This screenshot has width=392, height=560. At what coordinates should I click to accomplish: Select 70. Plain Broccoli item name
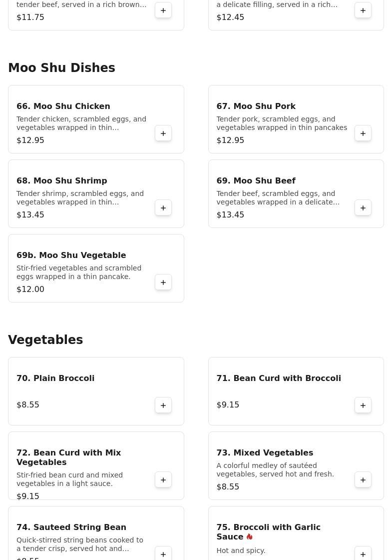coord(55,378)
